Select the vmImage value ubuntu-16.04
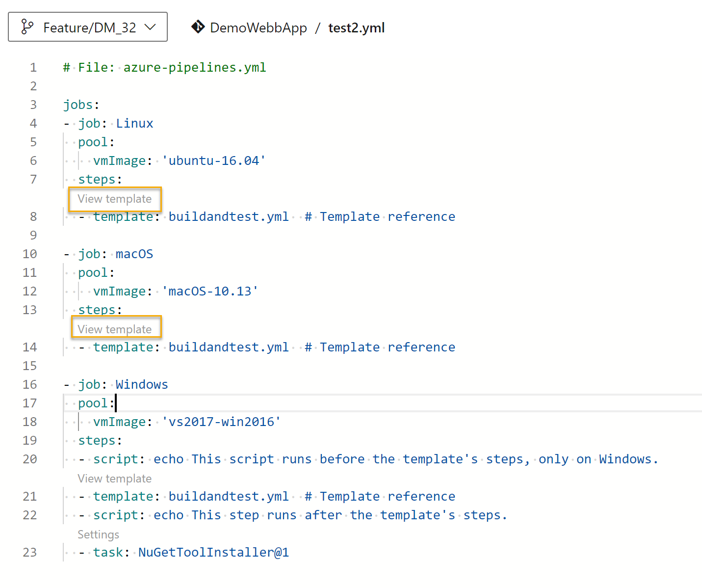702x588 pixels. point(213,160)
